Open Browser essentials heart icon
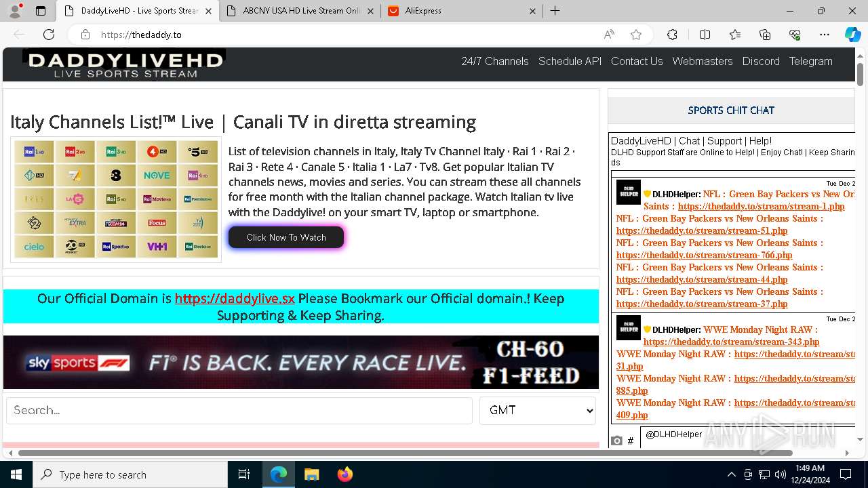This screenshot has width=868, height=488. tap(795, 35)
